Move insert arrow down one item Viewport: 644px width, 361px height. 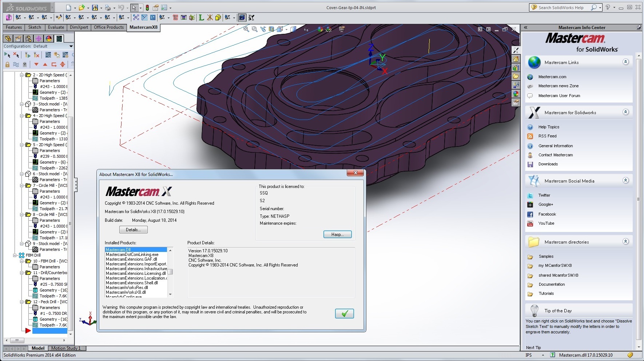(36, 64)
